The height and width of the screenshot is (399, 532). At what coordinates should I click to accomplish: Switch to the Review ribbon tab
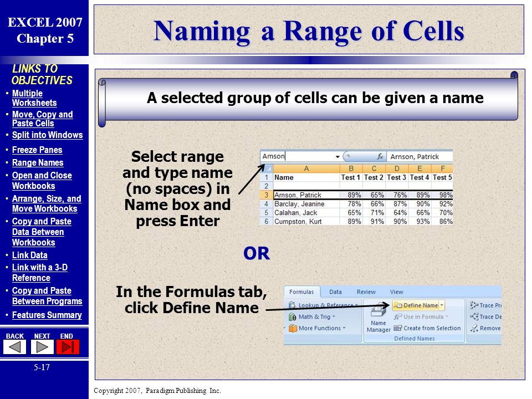coord(366,292)
